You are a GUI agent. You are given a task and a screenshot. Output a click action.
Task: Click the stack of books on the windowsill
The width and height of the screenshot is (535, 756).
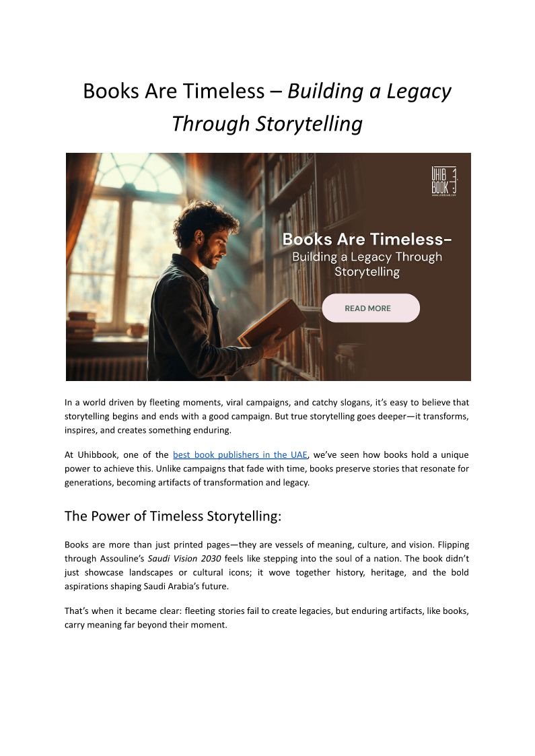coord(81,327)
